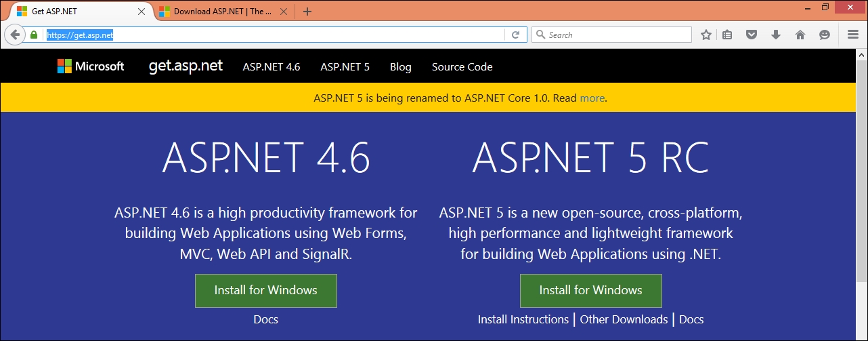This screenshot has height=341, width=868.
Task: Bookmark this page with the star icon
Action: tap(706, 35)
